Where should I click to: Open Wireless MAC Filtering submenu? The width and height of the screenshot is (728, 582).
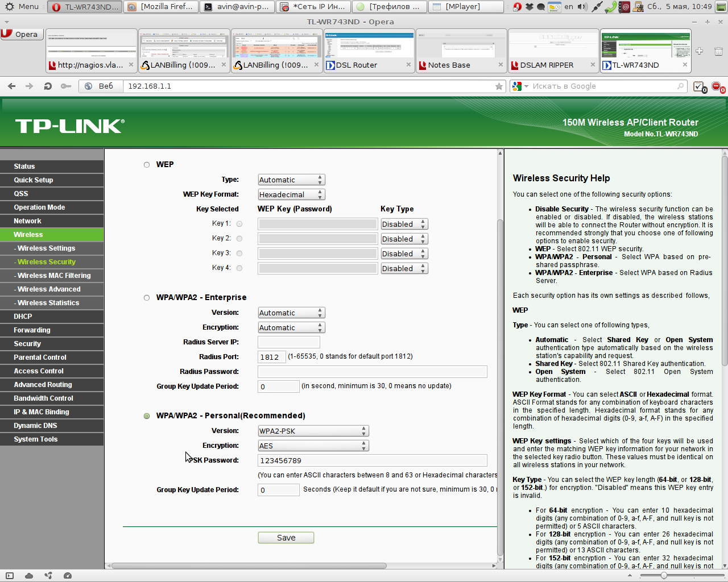(52, 276)
